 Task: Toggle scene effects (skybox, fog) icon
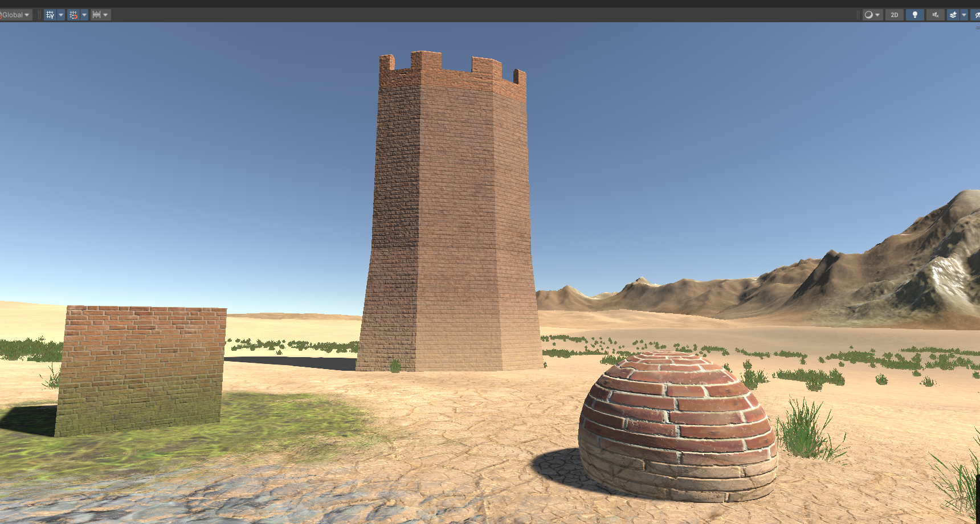953,15
